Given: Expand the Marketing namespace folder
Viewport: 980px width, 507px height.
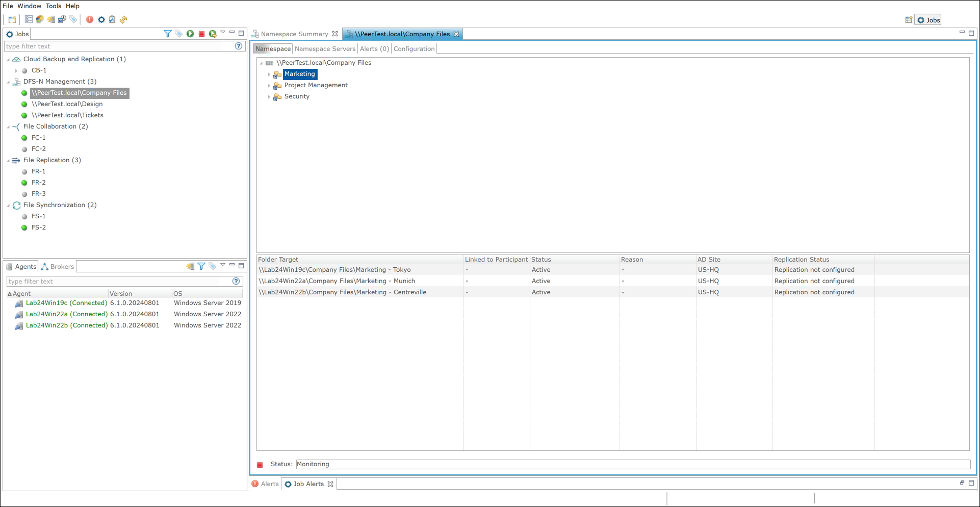Looking at the screenshot, I should tap(269, 74).
